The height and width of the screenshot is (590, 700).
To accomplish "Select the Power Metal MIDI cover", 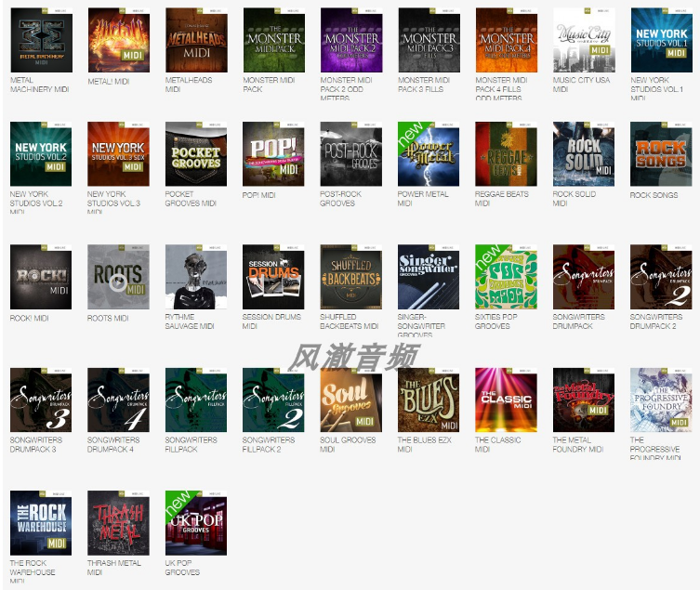I will click(x=429, y=154).
